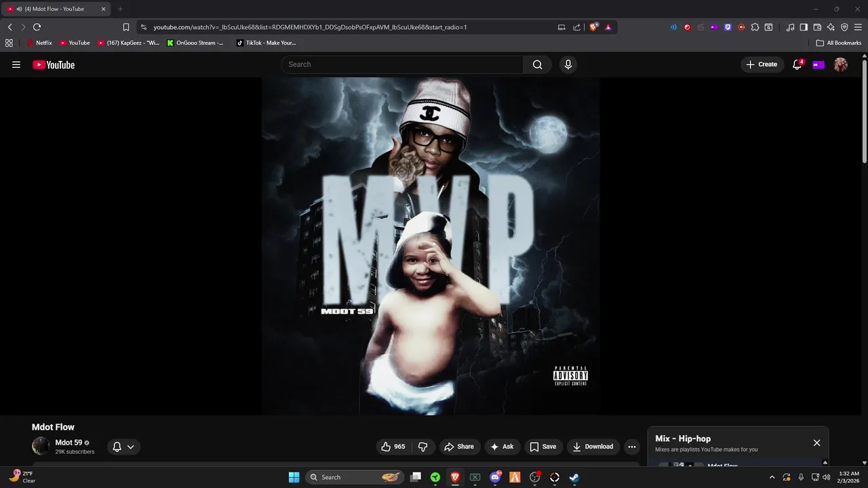868x488 pixels.
Task: Click the Twitch extension icon
Action: [x=728, y=27]
